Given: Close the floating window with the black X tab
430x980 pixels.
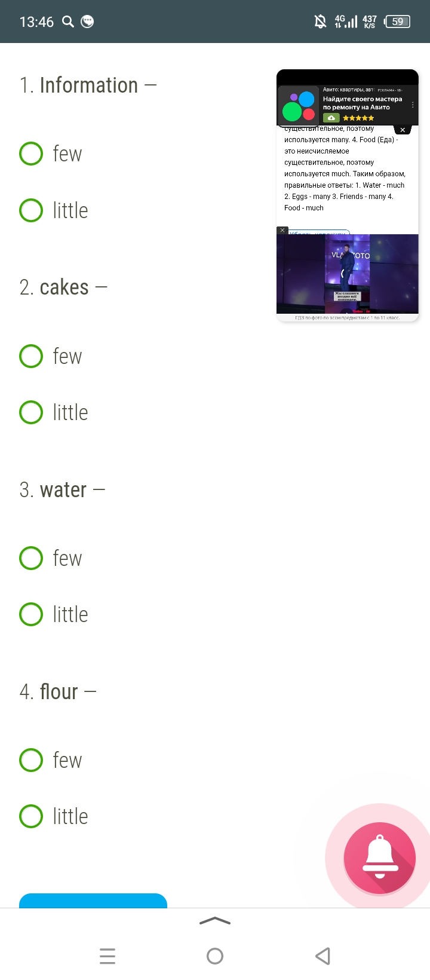Looking at the screenshot, I should pyautogui.click(x=403, y=130).
